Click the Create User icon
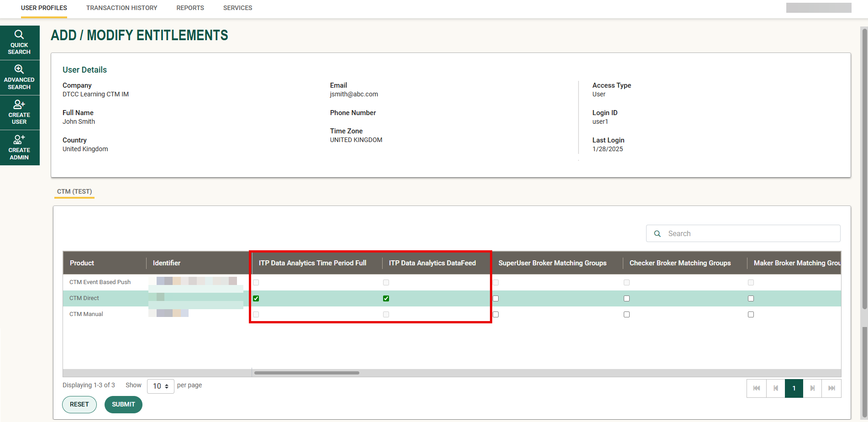This screenshot has height=422, width=868. pos(19,105)
